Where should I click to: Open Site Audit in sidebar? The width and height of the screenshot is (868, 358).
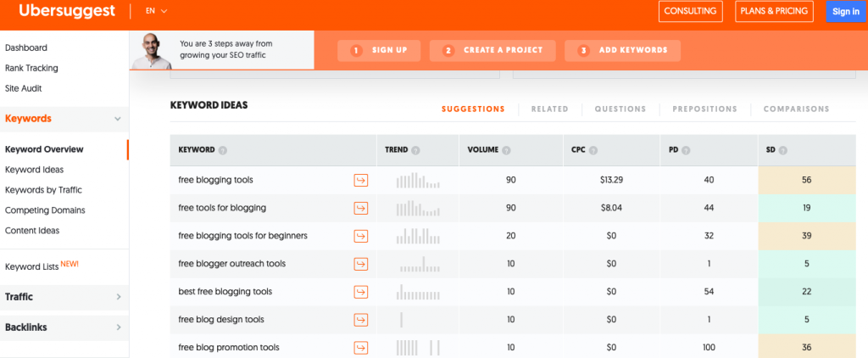pos(23,88)
